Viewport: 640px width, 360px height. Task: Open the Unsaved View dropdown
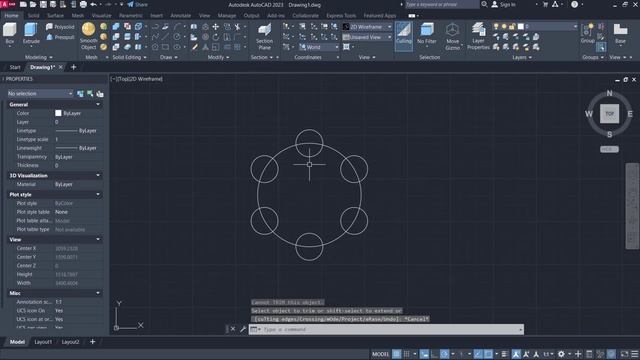click(367, 37)
